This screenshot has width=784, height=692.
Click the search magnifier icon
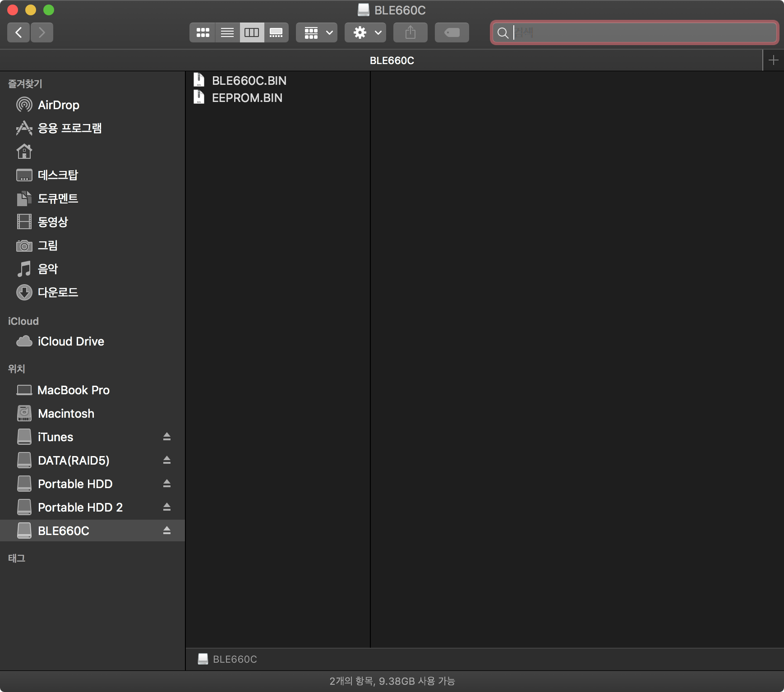503,32
